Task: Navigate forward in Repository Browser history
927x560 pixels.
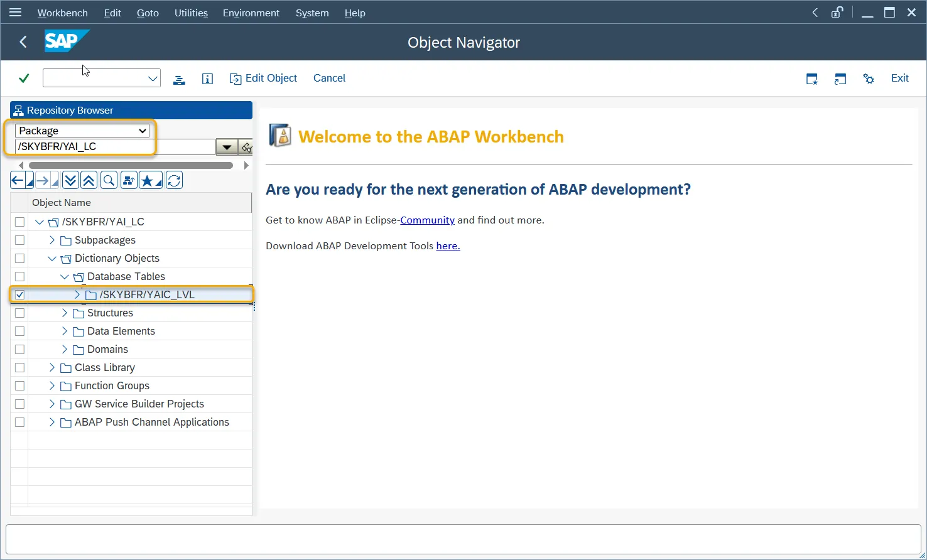Action: [x=43, y=181]
